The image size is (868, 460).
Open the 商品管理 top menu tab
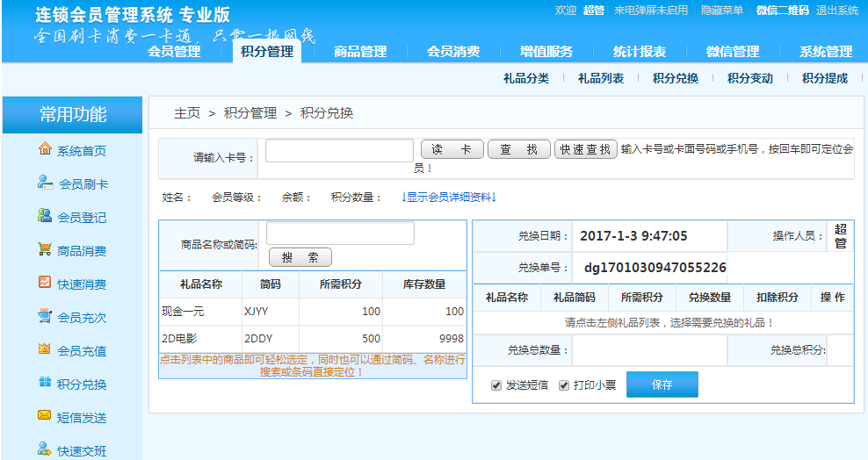coord(360,52)
